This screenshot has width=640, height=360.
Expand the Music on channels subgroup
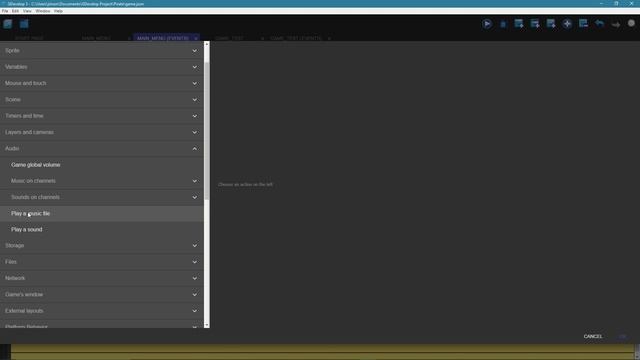pyautogui.click(x=102, y=181)
